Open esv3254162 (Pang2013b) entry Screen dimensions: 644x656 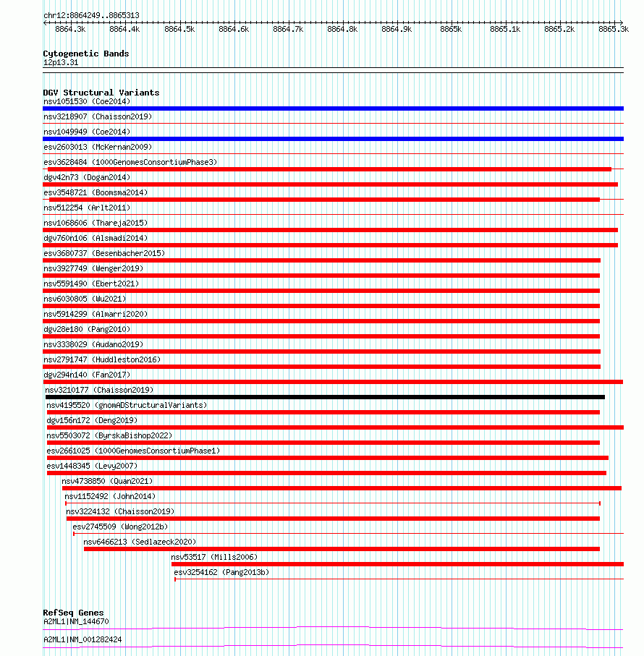221,573
